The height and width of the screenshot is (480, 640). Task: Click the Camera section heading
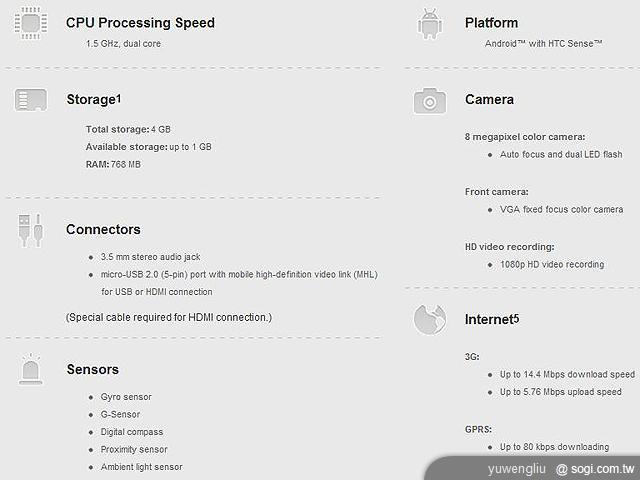tap(489, 100)
